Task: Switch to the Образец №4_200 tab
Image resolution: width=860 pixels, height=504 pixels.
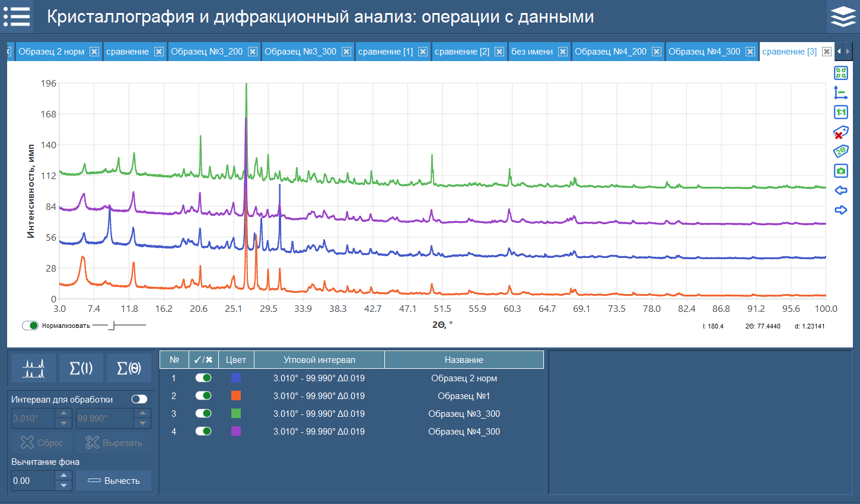Action: click(610, 52)
